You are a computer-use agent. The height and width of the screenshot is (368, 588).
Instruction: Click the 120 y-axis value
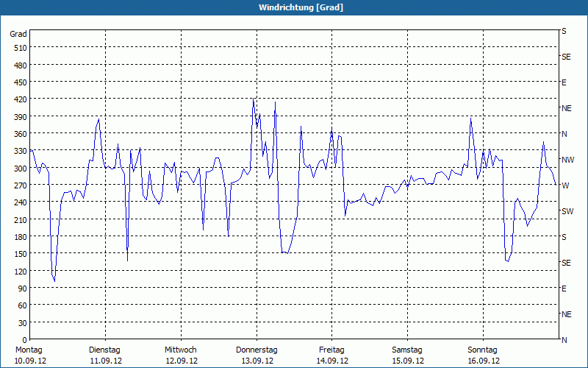click(x=21, y=271)
